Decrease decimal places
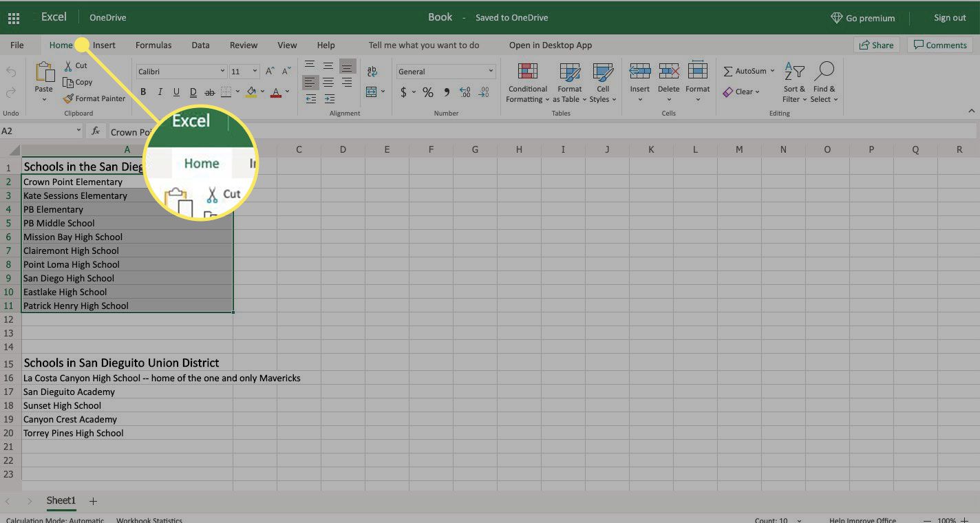This screenshot has width=980, height=523. point(484,92)
